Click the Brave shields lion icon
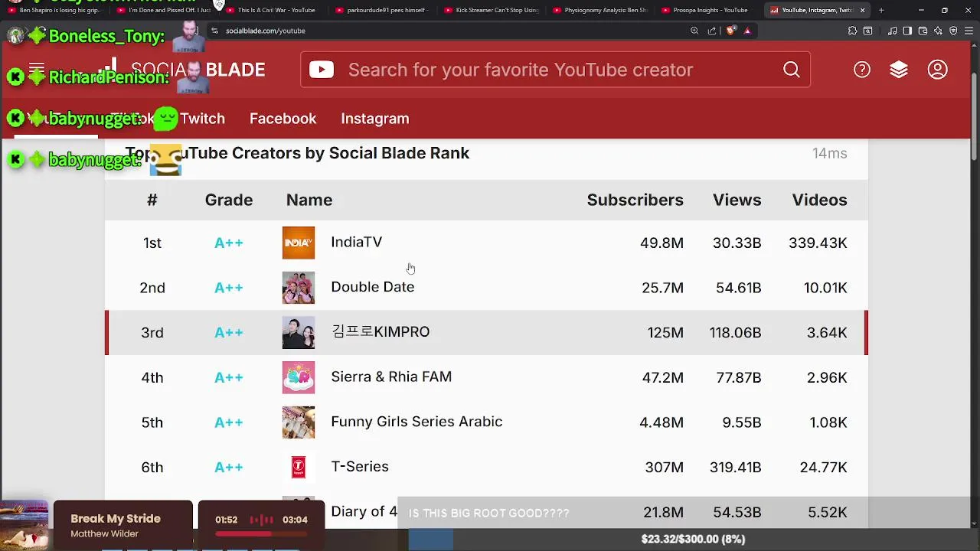This screenshot has width=980, height=551. click(x=730, y=31)
